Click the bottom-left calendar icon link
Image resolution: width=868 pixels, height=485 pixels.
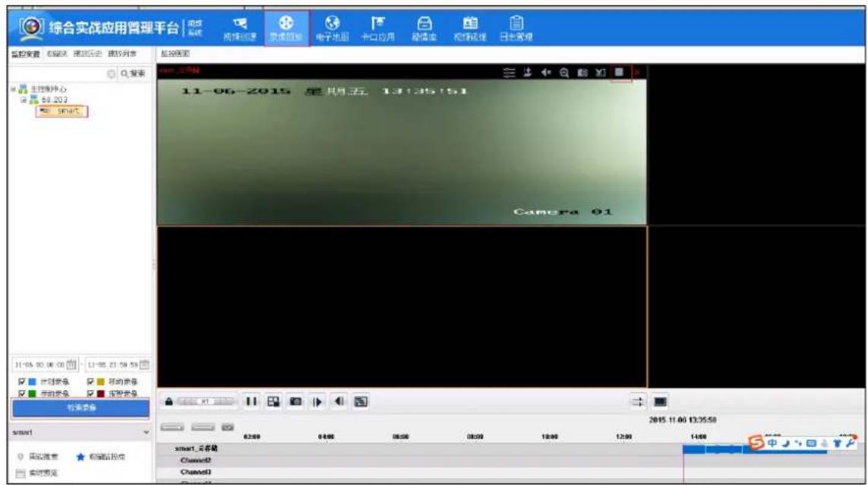coord(36,474)
